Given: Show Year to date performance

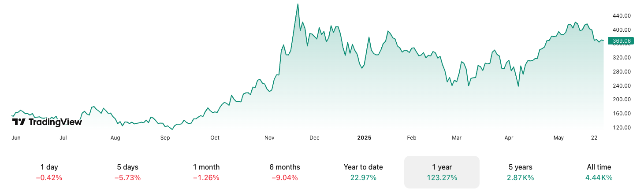Looking at the screenshot, I should (x=363, y=172).
